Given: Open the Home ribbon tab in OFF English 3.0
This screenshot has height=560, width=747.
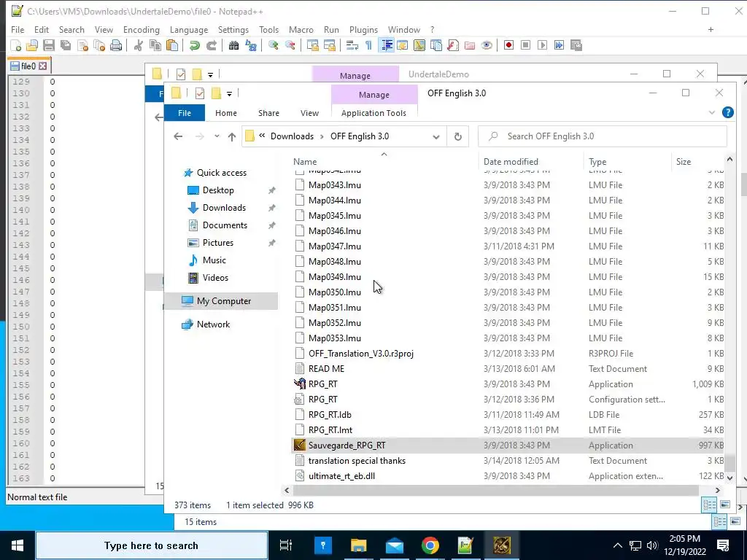Looking at the screenshot, I should (x=226, y=113).
